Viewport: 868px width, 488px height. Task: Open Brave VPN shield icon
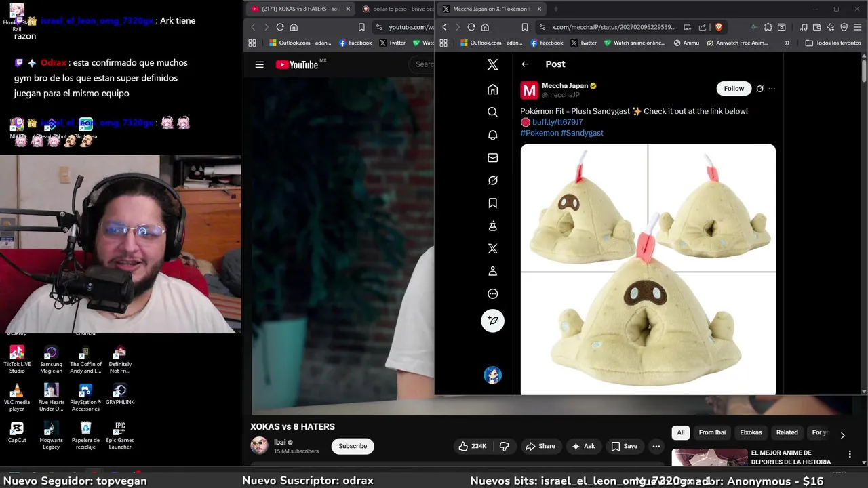tap(844, 27)
